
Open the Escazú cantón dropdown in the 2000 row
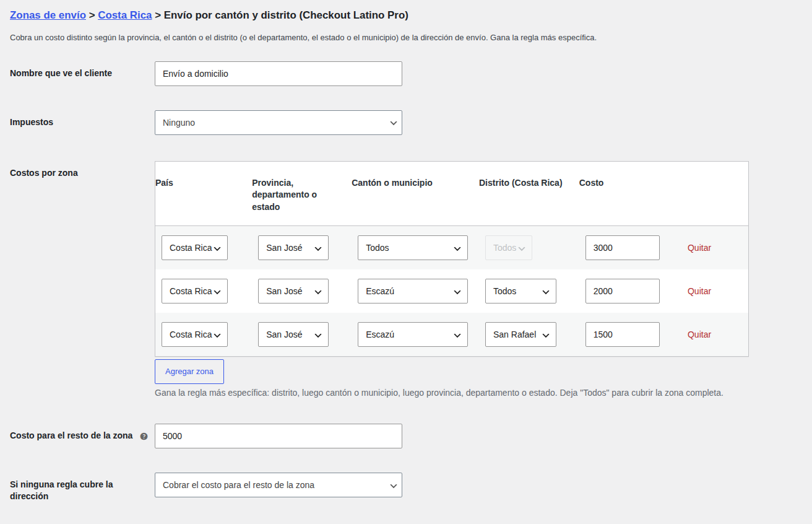click(x=413, y=291)
